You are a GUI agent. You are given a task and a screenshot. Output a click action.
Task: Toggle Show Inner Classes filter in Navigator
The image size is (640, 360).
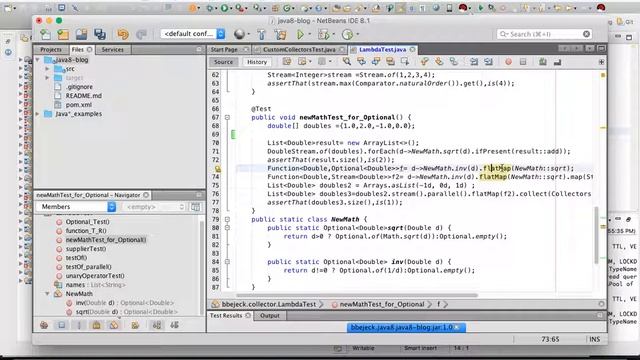click(114, 325)
